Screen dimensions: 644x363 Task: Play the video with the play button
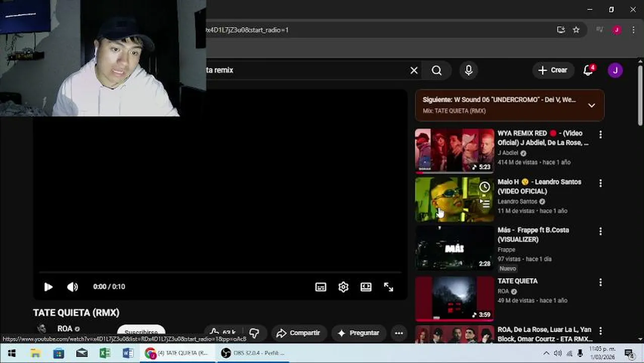pyautogui.click(x=48, y=287)
